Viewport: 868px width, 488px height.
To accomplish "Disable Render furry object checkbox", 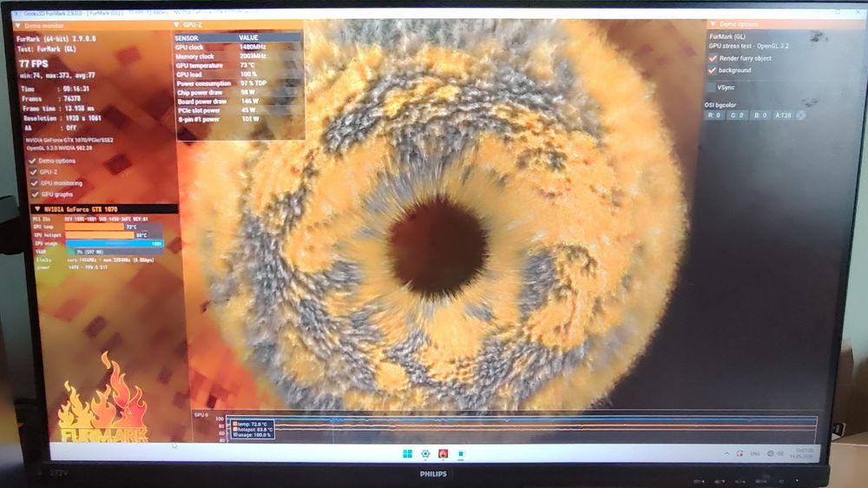I will pos(713,58).
